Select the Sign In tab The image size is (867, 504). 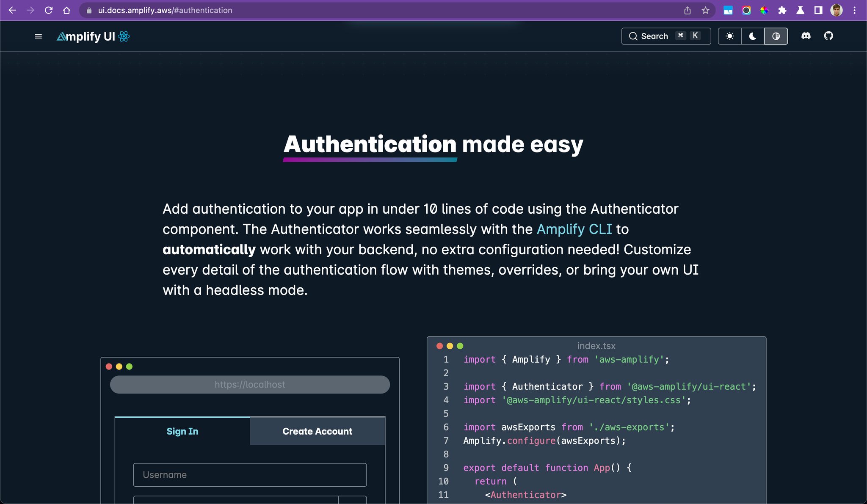pyautogui.click(x=182, y=431)
